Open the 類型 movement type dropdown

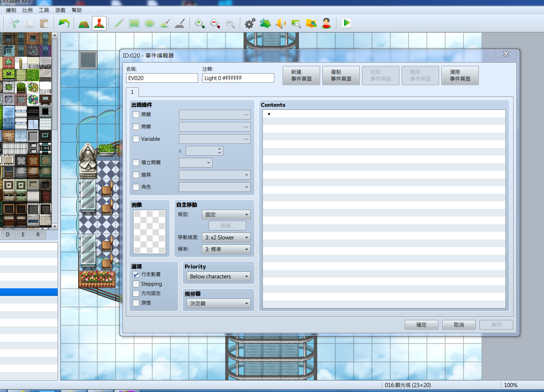tap(226, 215)
